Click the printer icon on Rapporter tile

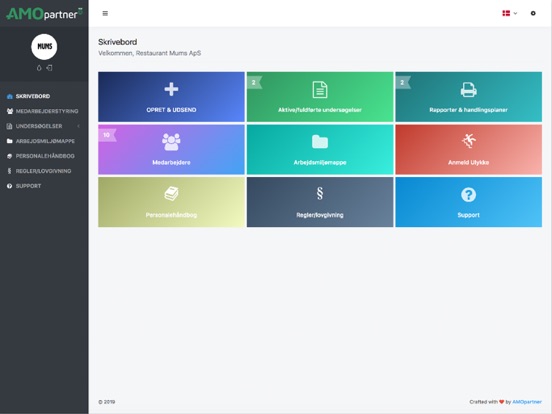[x=469, y=89]
